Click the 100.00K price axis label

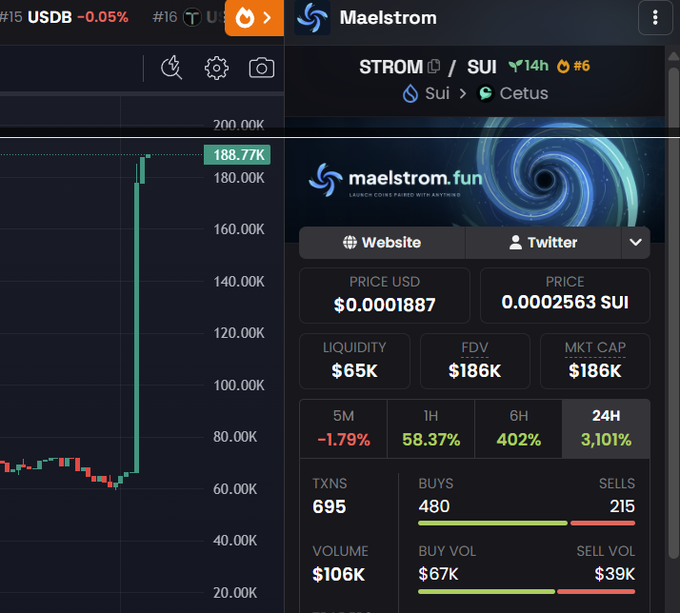[x=239, y=385]
